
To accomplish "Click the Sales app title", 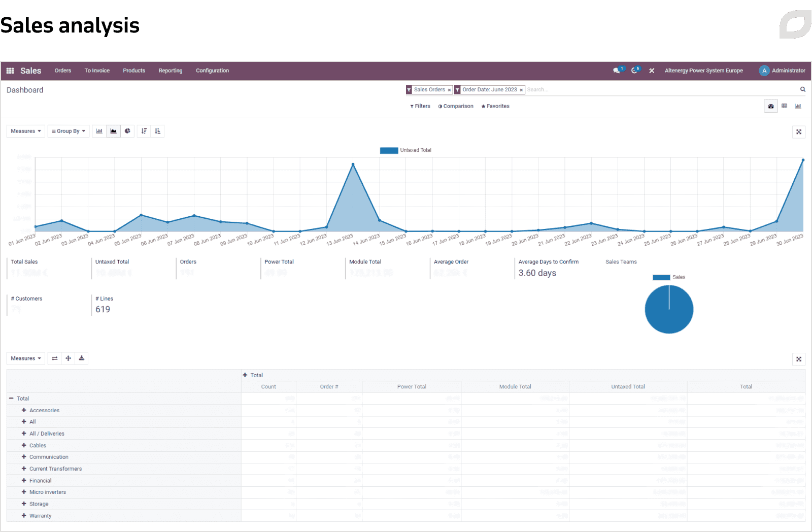I will click(30, 71).
